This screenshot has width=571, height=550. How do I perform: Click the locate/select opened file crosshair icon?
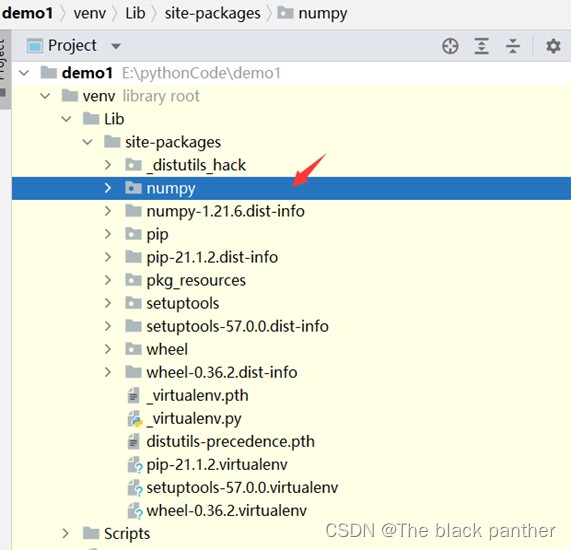450,46
